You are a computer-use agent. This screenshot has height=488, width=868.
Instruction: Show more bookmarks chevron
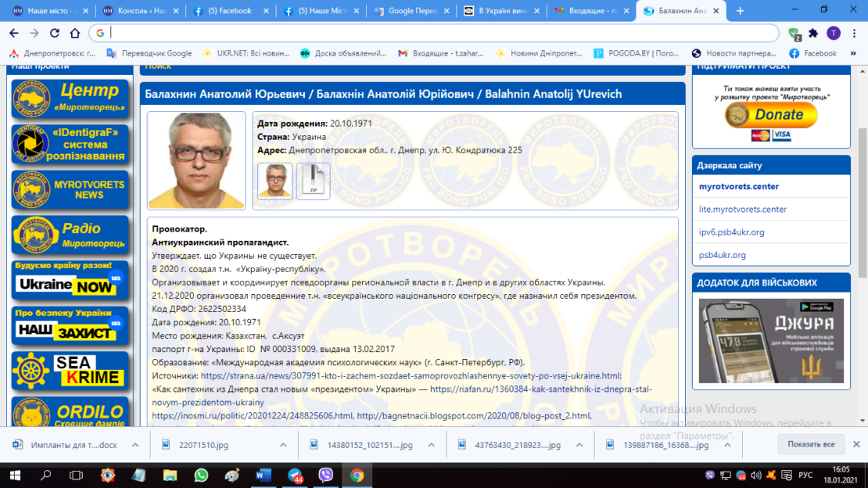tap(853, 53)
